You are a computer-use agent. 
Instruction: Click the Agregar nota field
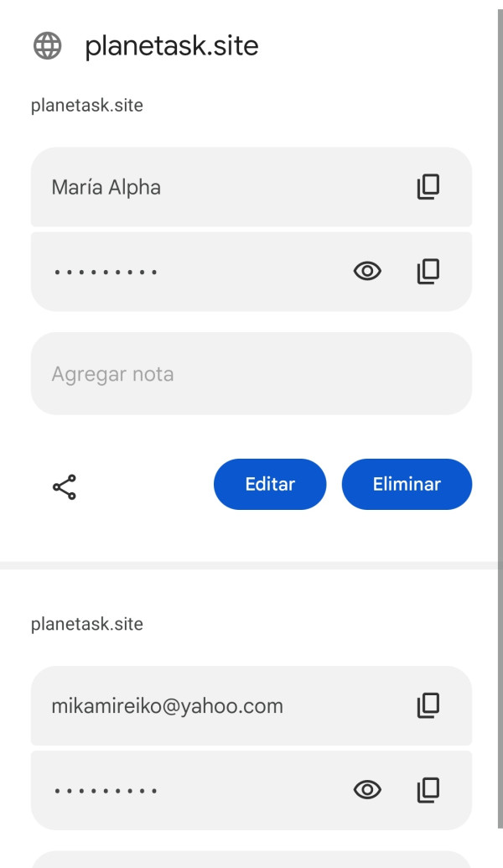251,373
